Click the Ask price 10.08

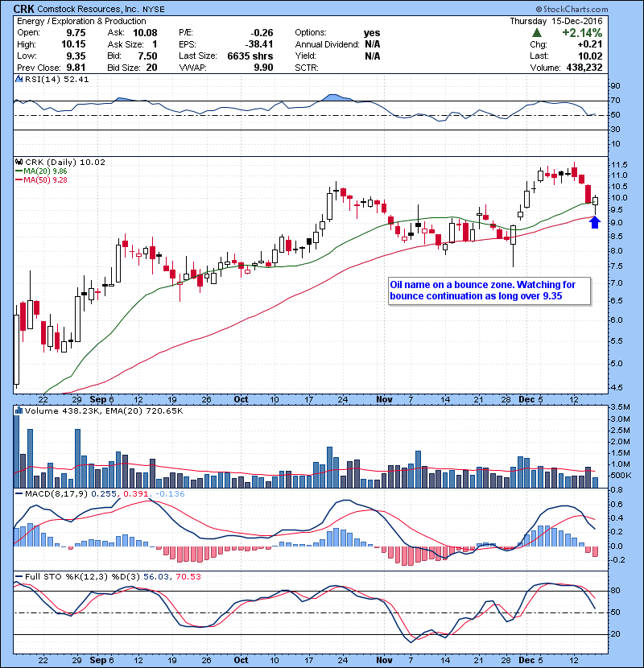(x=145, y=33)
